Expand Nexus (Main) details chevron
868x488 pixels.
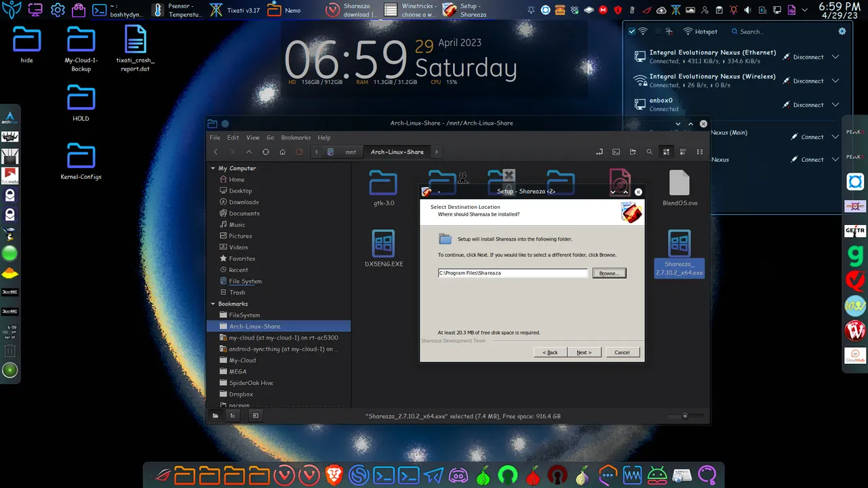(835, 137)
